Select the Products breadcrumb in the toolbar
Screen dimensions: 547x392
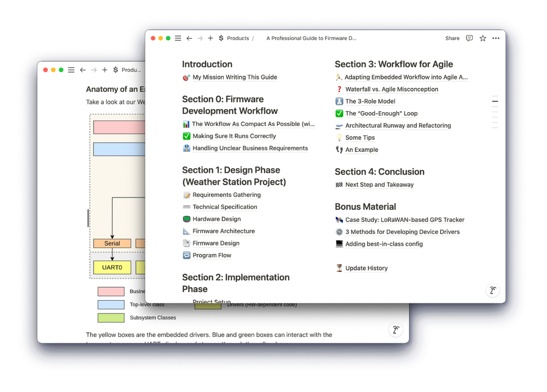[237, 38]
